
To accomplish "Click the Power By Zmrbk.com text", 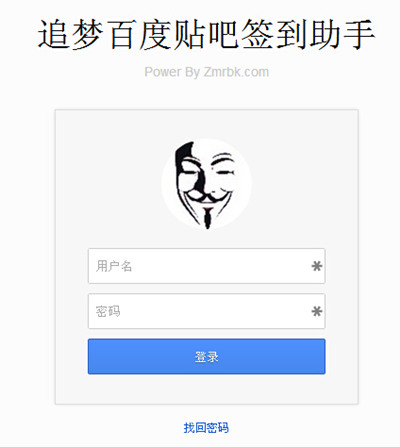I will tap(206, 72).
